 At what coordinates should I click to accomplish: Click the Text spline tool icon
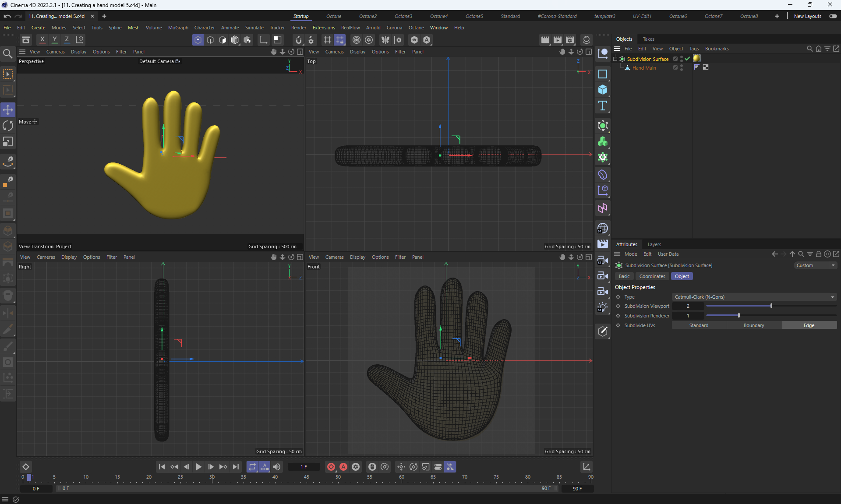(603, 106)
